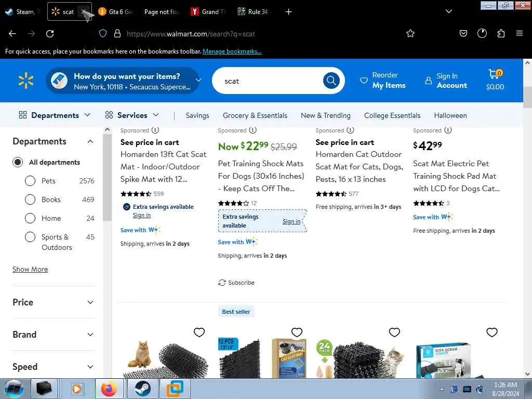Open the list all tabs dropdown

pos(448,11)
